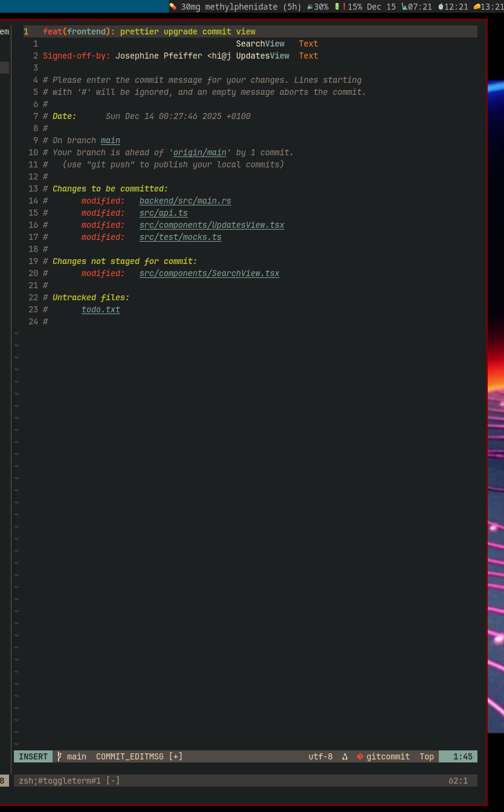
Task: Place cursor at end of commit title line
Action: 257,31
